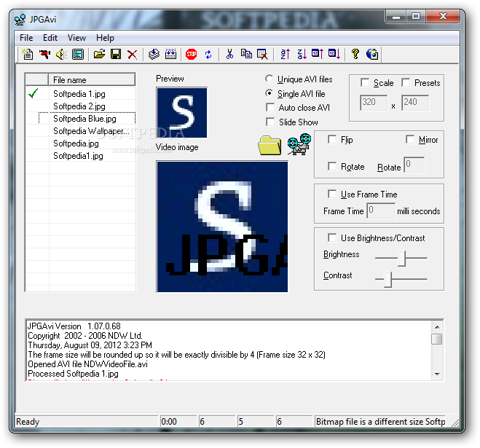Click the File name column header
The height and width of the screenshot is (448, 480).
(92, 80)
